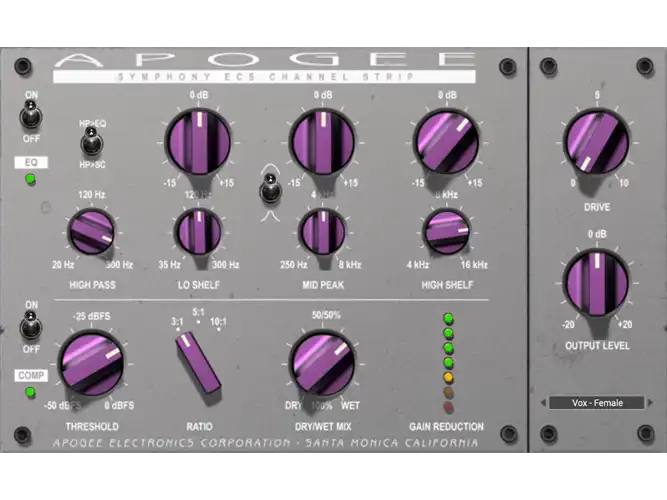This screenshot has height=500, width=667.
Task: Click the RATIO label
Action: point(199,426)
